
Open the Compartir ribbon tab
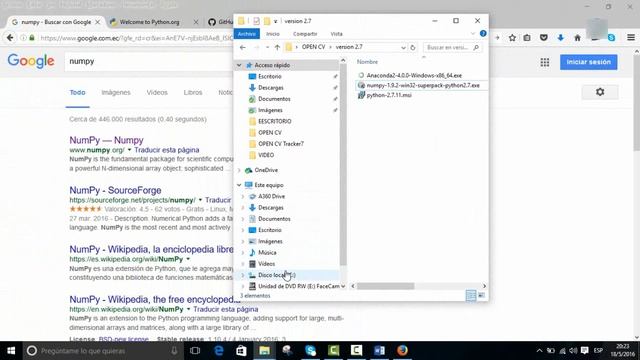tap(305, 34)
